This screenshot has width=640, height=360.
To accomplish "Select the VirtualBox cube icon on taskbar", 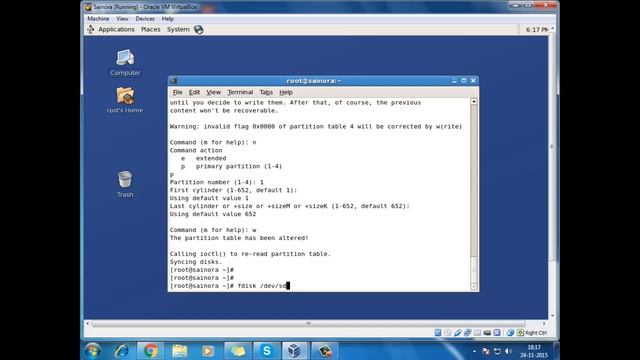I will point(295,351).
